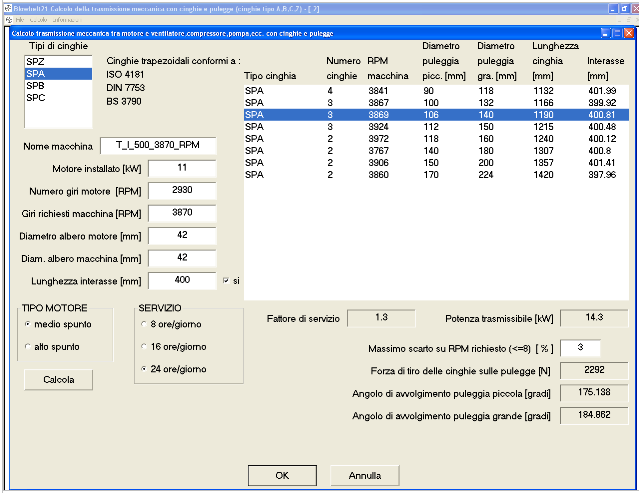Select the medio spunto motor type
This screenshot has width=639, height=493.
coord(28,324)
